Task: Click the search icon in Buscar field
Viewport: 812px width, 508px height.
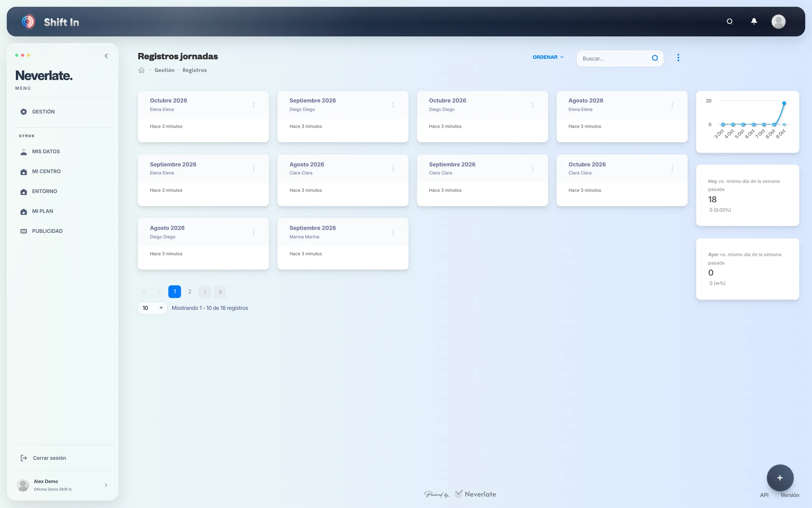Action: coord(655,58)
